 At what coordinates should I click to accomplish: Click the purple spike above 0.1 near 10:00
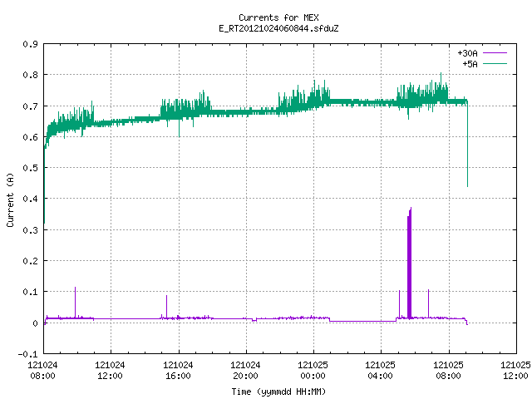tap(76, 302)
